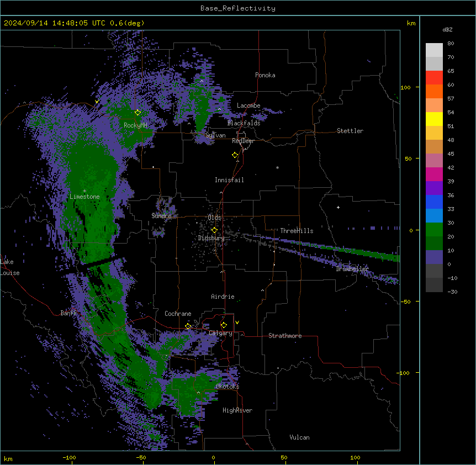Click the dBZ legend heading

(x=447, y=29)
